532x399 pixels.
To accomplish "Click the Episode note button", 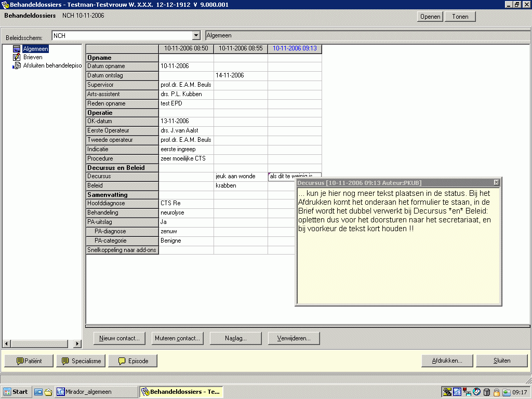I will (x=132, y=361).
